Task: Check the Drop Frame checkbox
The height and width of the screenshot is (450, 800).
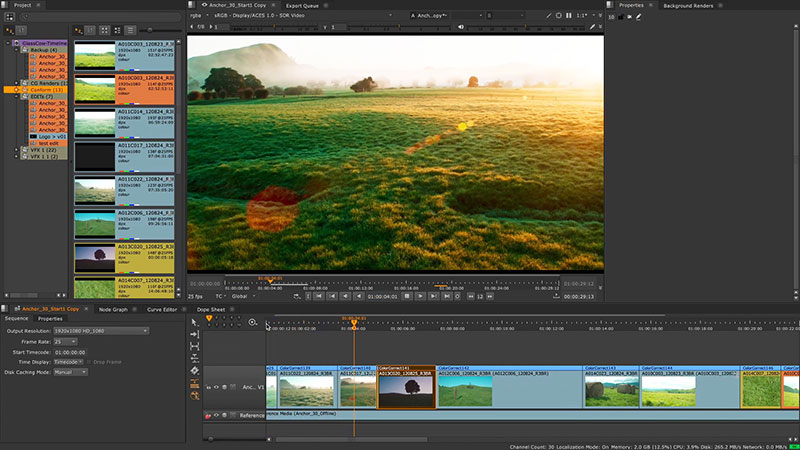Action: click(89, 362)
